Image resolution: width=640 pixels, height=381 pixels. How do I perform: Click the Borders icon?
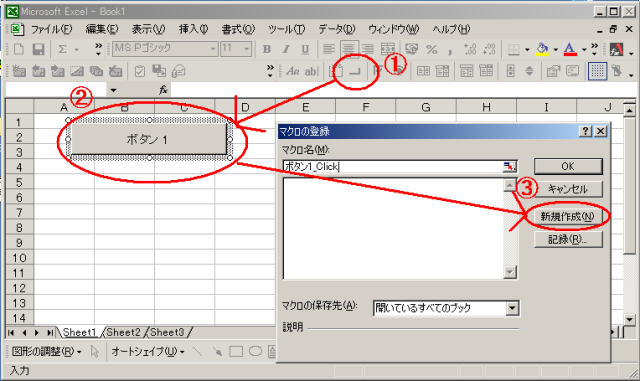point(513,49)
